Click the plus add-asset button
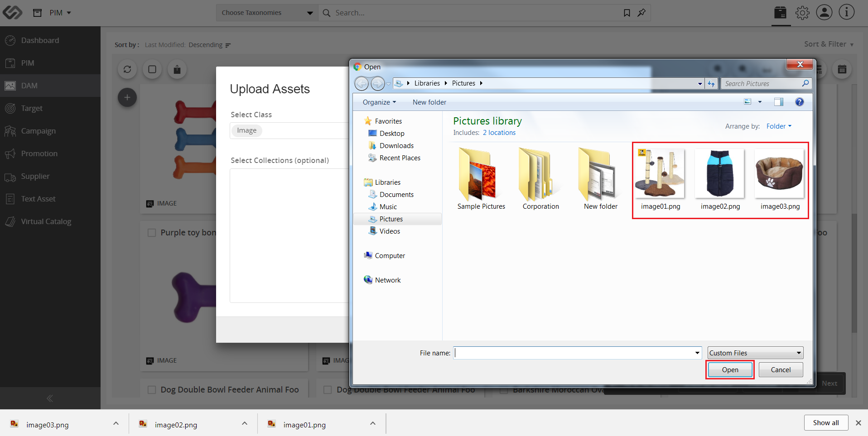The width and height of the screenshot is (868, 436). point(127,97)
